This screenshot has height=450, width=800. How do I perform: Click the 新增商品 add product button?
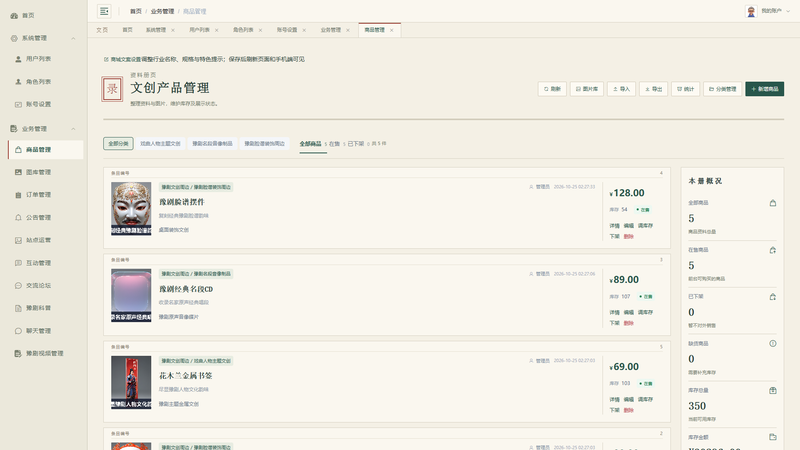pos(764,89)
